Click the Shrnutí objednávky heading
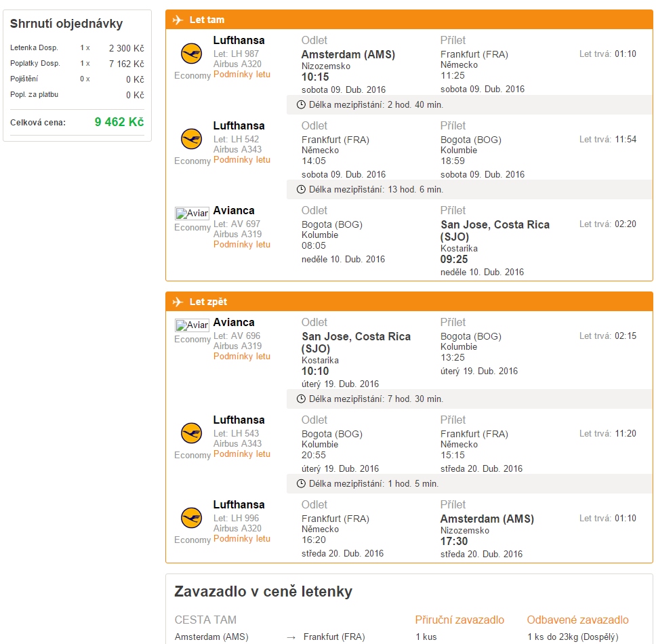 point(66,24)
